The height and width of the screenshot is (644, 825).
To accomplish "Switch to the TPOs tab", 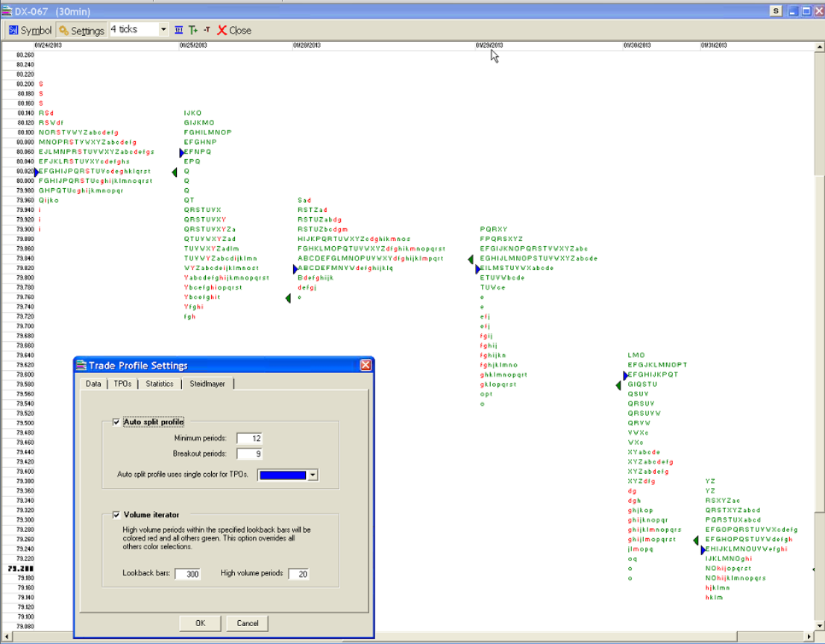I will [122, 384].
